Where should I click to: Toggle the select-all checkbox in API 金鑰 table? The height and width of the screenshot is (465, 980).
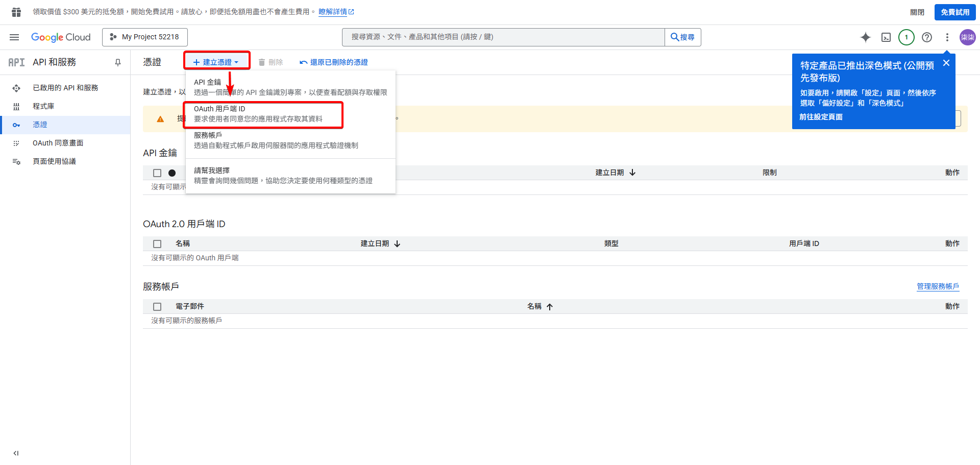[157, 173]
